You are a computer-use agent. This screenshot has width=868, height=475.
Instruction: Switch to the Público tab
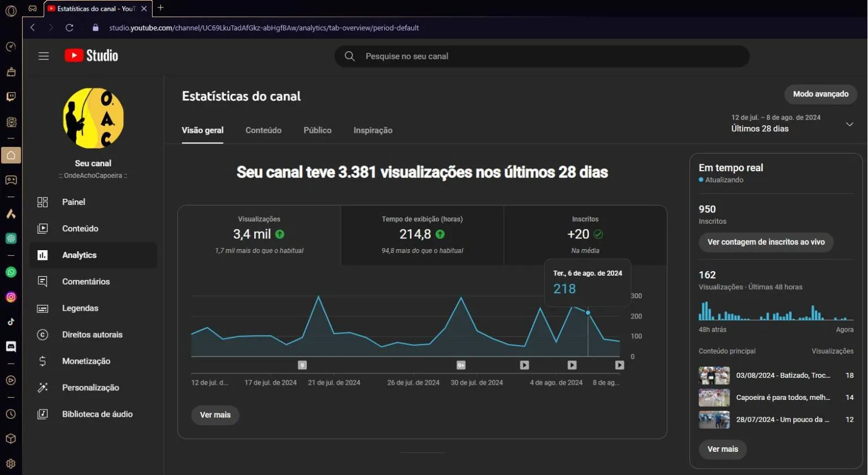pos(318,130)
